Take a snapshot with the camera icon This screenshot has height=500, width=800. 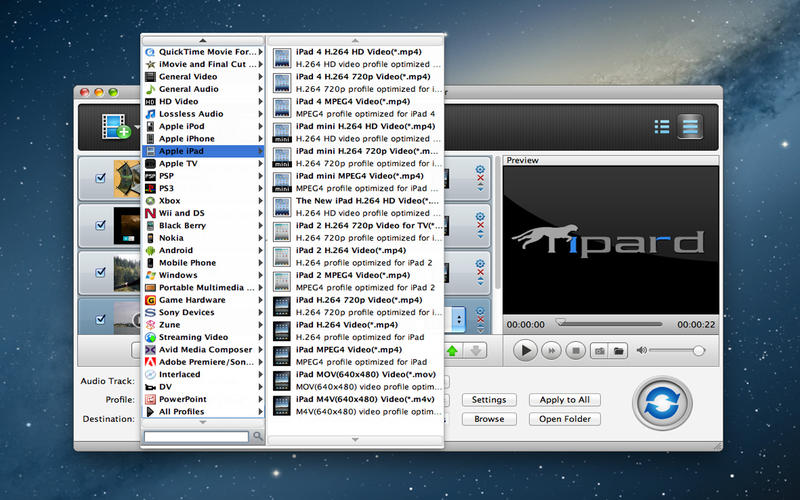point(599,351)
